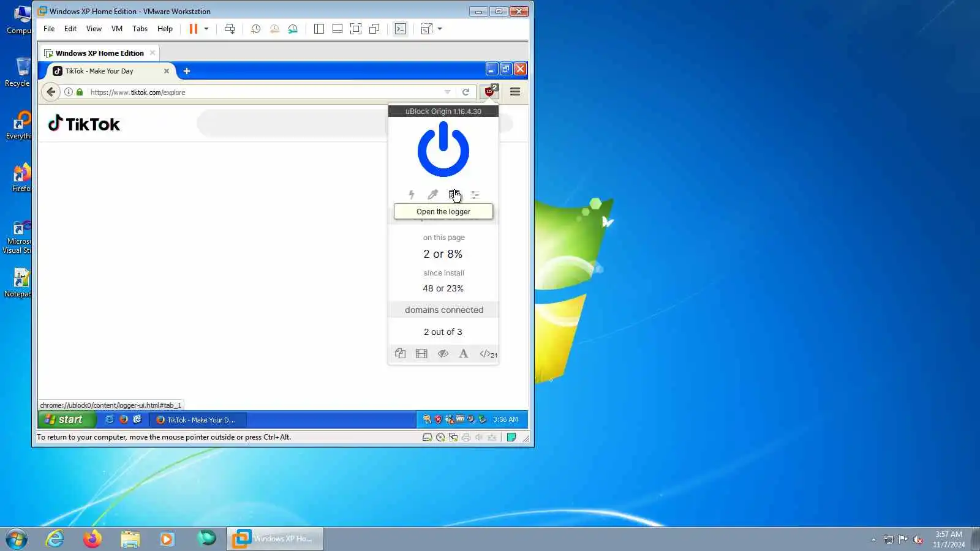The width and height of the screenshot is (980, 551).
Task: Click the TikTok logo
Action: (84, 124)
